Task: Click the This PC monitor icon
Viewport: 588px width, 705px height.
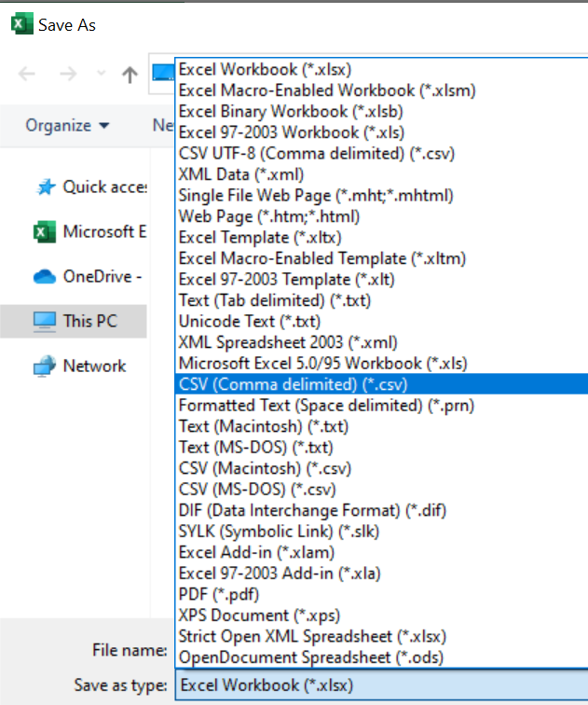Action: pyautogui.click(x=45, y=322)
